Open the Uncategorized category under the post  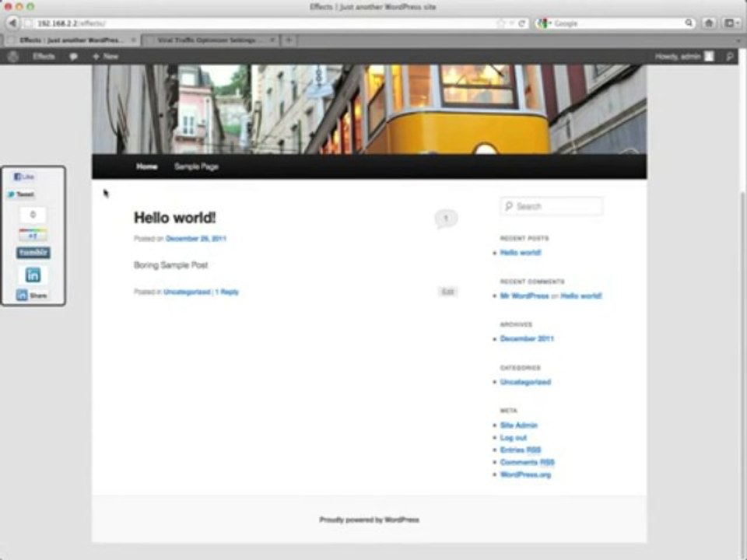click(187, 292)
